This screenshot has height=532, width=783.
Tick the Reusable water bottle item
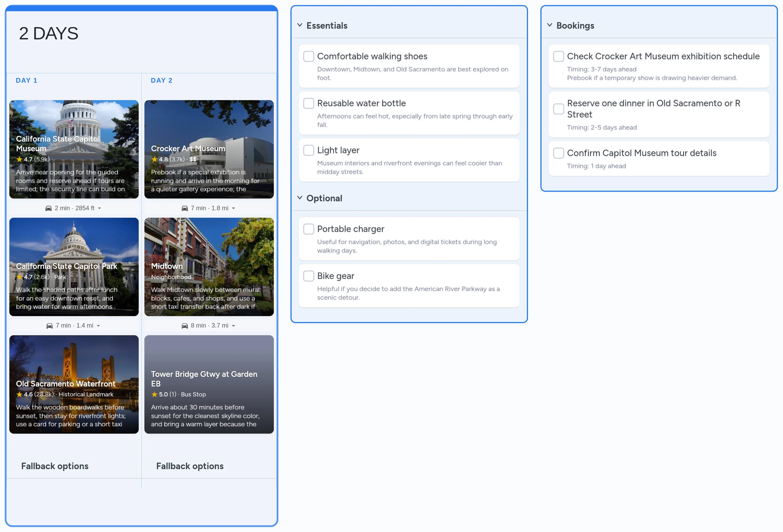pos(309,103)
